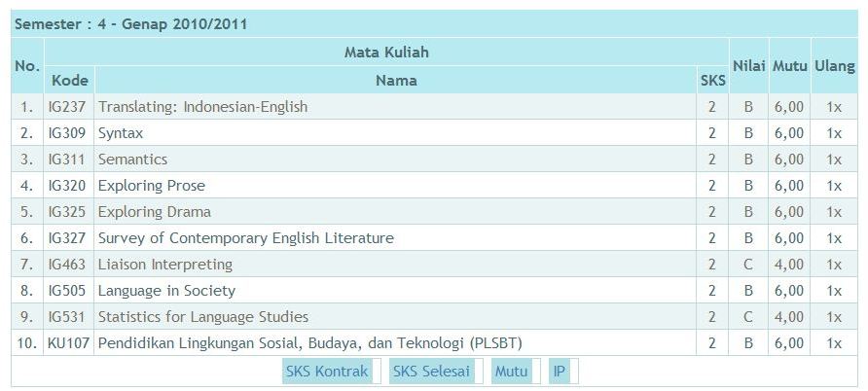
Task: Select the SKS Kontrak label below table
Action: click(x=327, y=371)
